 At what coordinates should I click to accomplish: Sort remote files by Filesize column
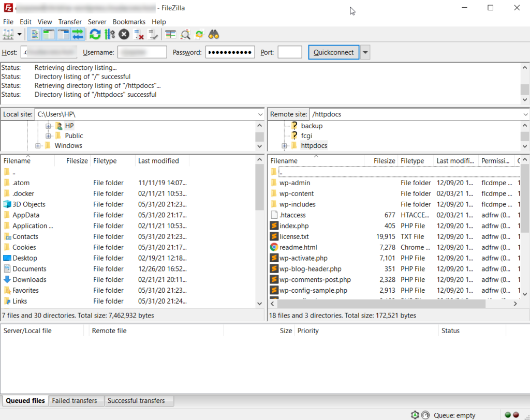tap(384, 161)
